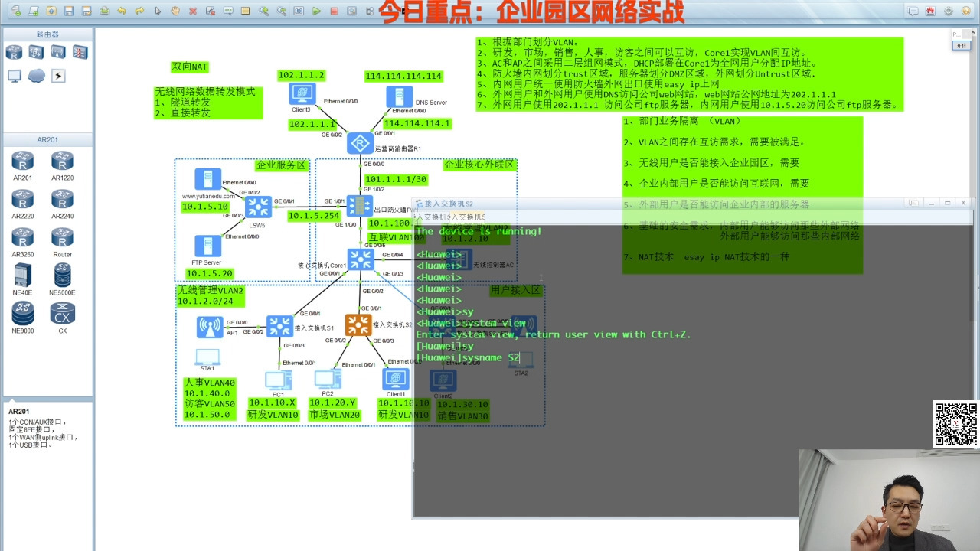Stop devices with red stop button
The image size is (980, 551).
click(334, 11)
